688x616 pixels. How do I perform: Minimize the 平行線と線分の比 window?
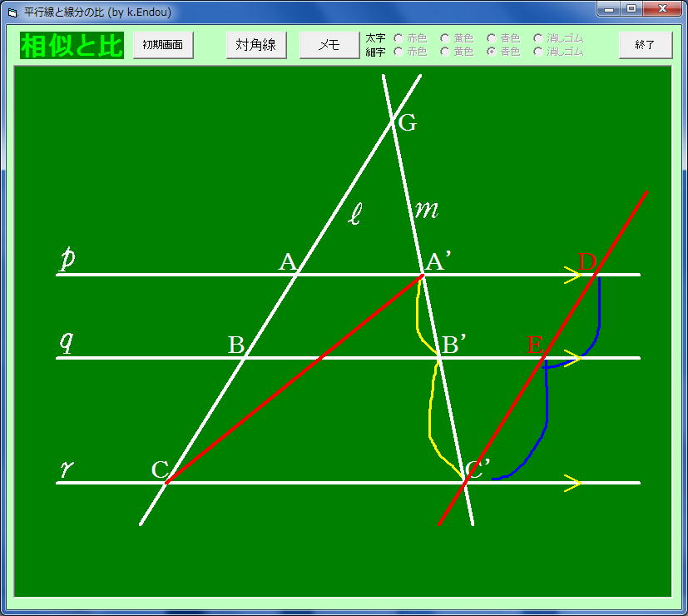click(609, 9)
